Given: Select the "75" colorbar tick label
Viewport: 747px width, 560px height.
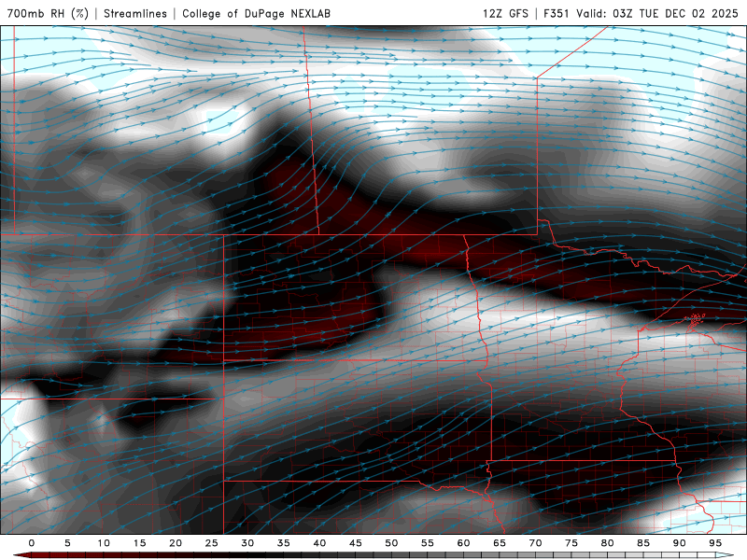Looking at the screenshot, I should 571,543.
